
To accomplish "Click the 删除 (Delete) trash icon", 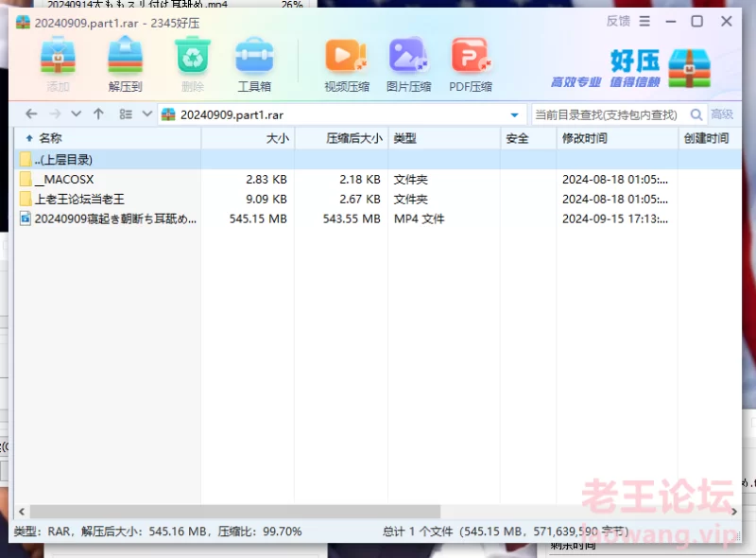I will (193, 57).
